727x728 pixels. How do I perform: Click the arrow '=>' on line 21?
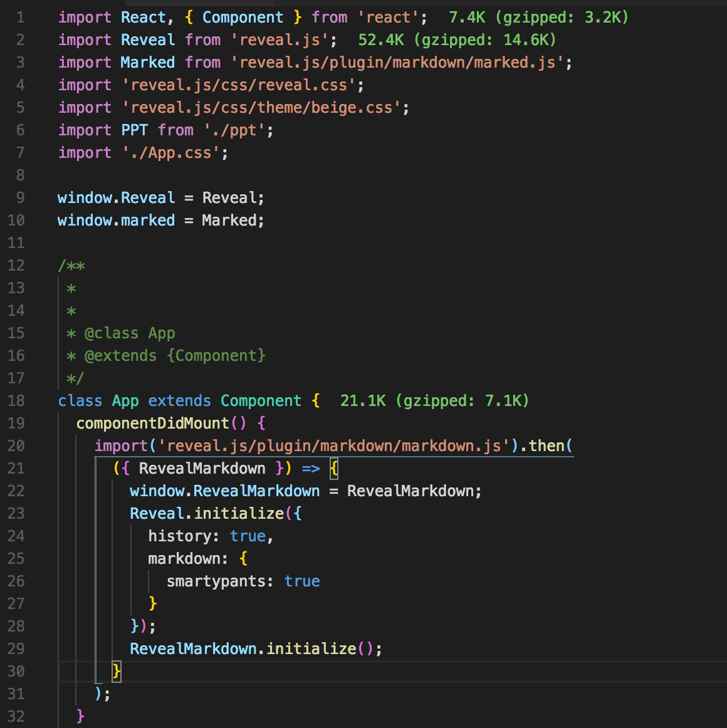(x=311, y=469)
